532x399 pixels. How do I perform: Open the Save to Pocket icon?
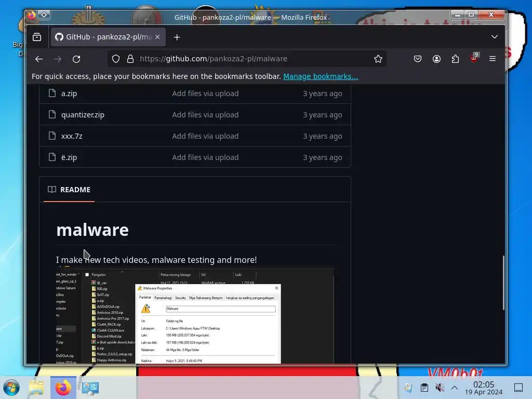point(418,59)
